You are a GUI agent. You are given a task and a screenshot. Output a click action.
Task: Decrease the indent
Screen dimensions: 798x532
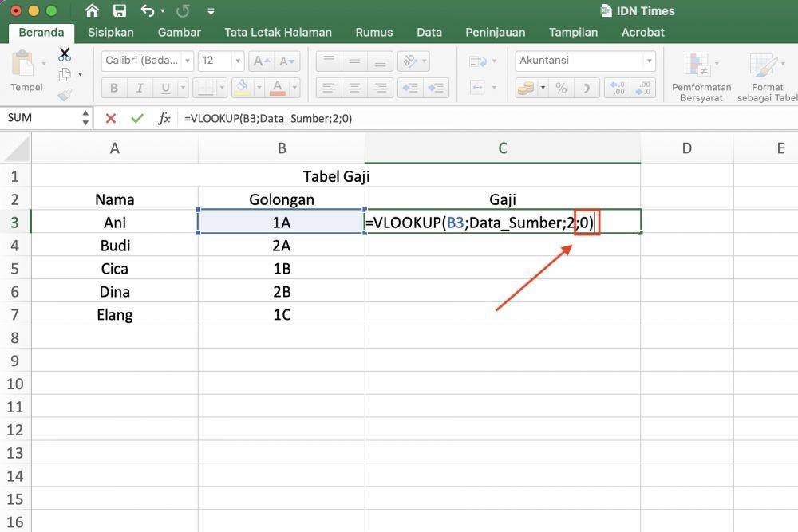(x=410, y=88)
